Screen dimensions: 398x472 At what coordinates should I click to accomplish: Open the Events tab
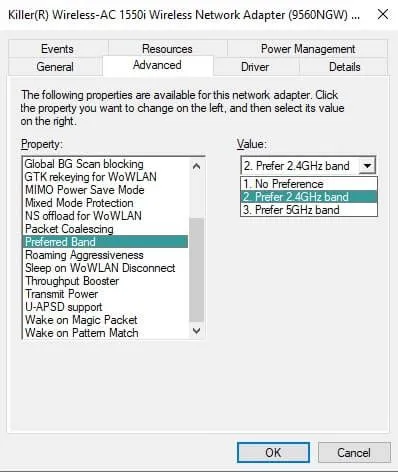(x=57, y=49)
